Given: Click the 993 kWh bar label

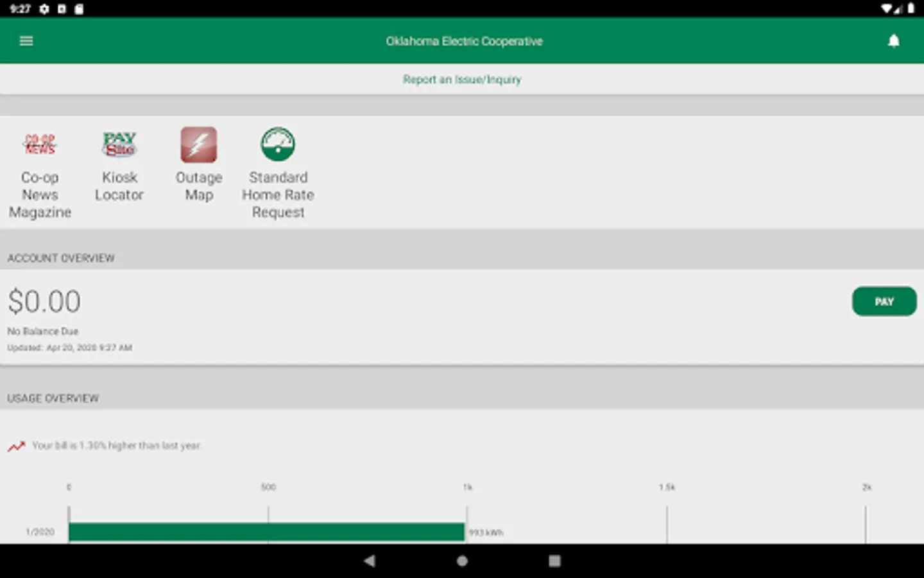Looking at the screenshot, I should [486, 532].
